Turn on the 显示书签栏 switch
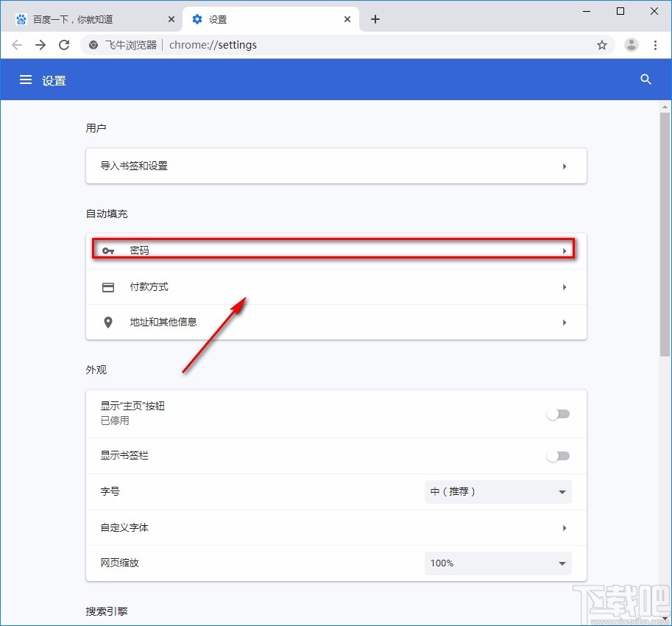672x626 pixels. (x=557, y=455)
